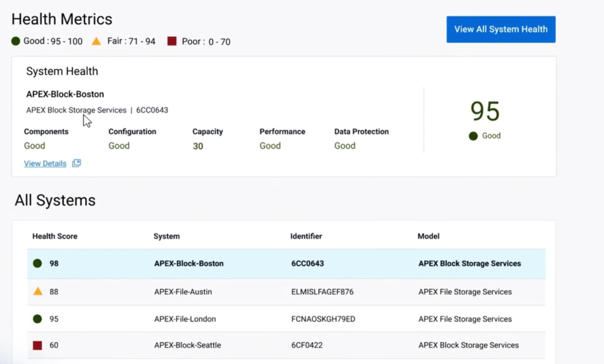This screenshot has width=604, height=364.
Task: Click green dot under the 95 score
Action: [x=473, y=136]
